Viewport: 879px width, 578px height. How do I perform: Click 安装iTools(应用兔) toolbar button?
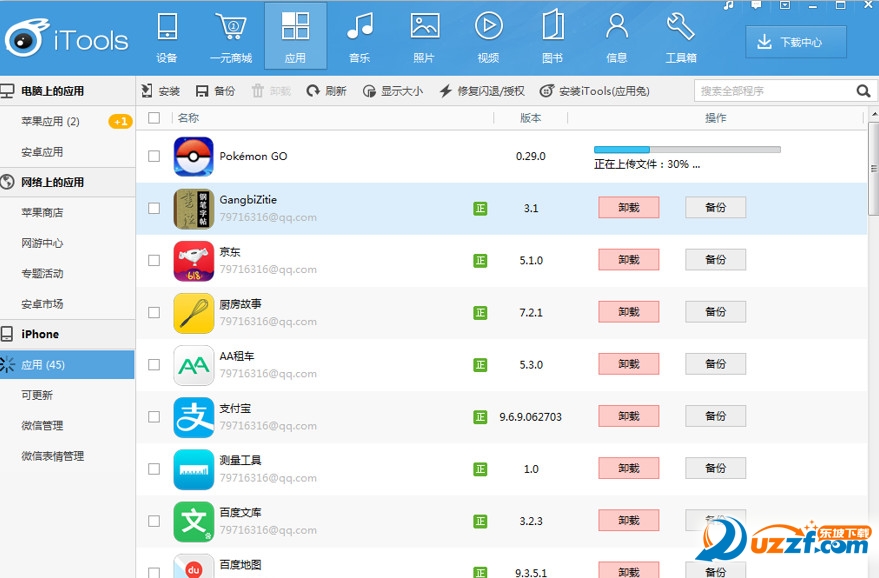point(595,91)
